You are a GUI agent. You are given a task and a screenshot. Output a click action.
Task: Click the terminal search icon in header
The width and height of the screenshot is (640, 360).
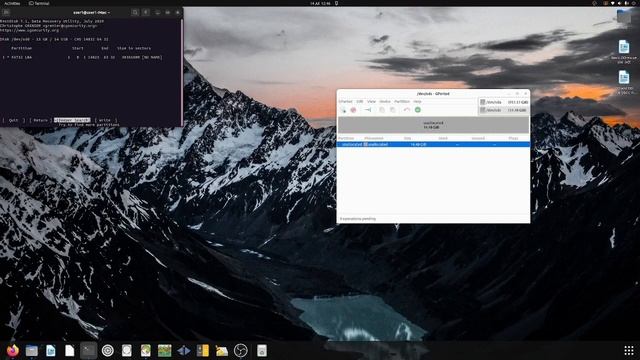(135, 12)
